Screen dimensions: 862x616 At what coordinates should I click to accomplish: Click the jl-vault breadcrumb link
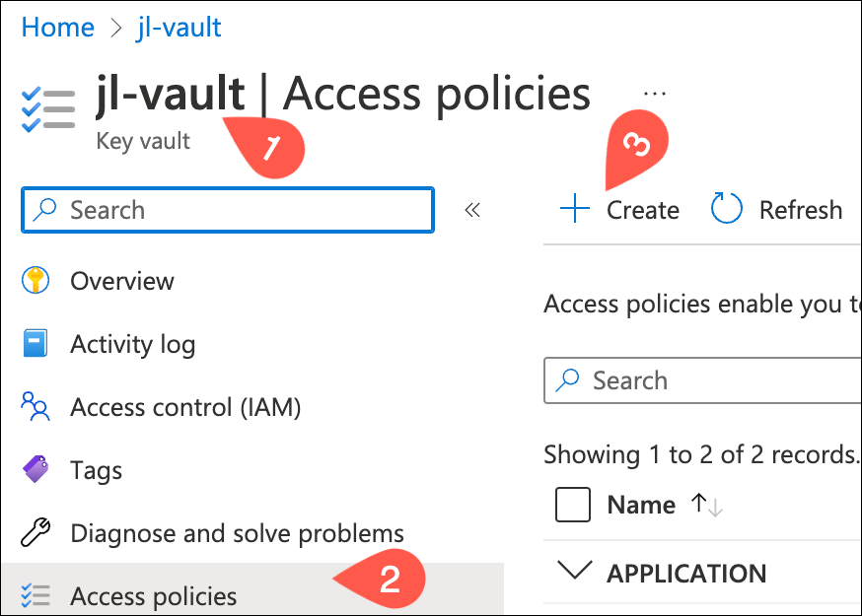pos(179,28)
